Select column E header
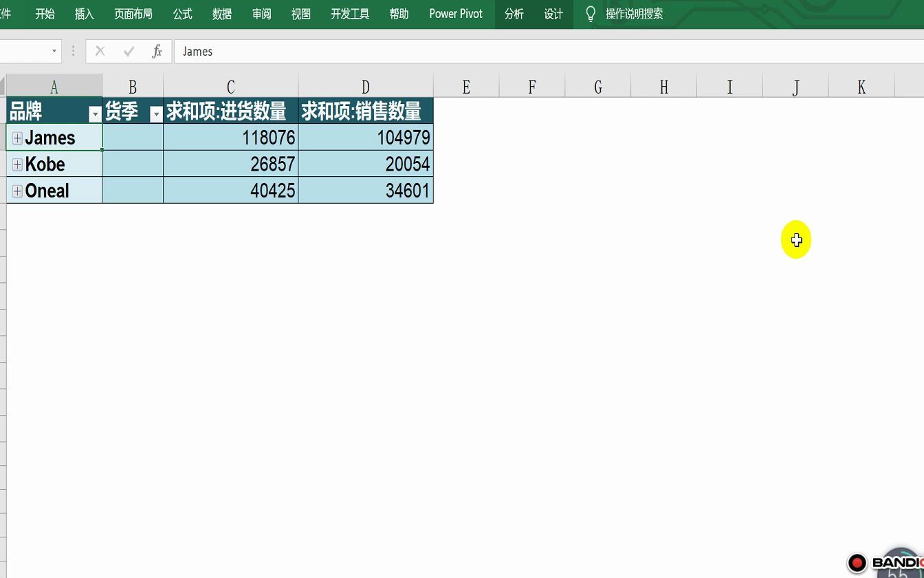The height and width of the screenshot is (578, 924). click(x=466, y=87)
